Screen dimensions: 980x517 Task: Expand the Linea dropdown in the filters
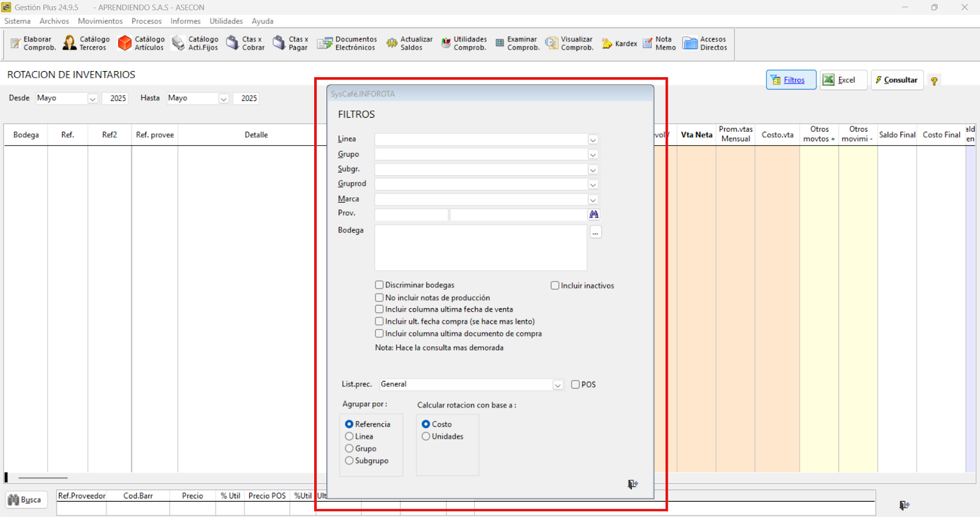(592, 140)
